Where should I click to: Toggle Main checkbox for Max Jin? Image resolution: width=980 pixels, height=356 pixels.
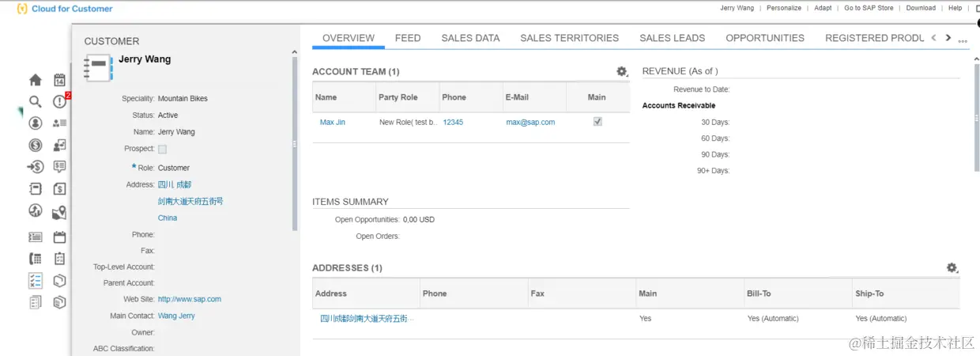(597, 122)
